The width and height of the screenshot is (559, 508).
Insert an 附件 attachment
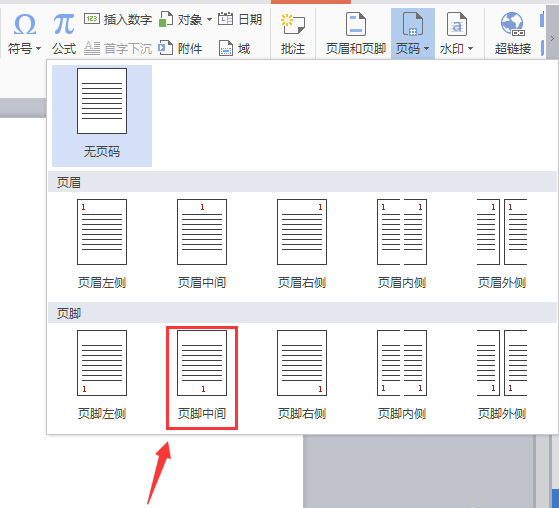click(x=180, y=48)
